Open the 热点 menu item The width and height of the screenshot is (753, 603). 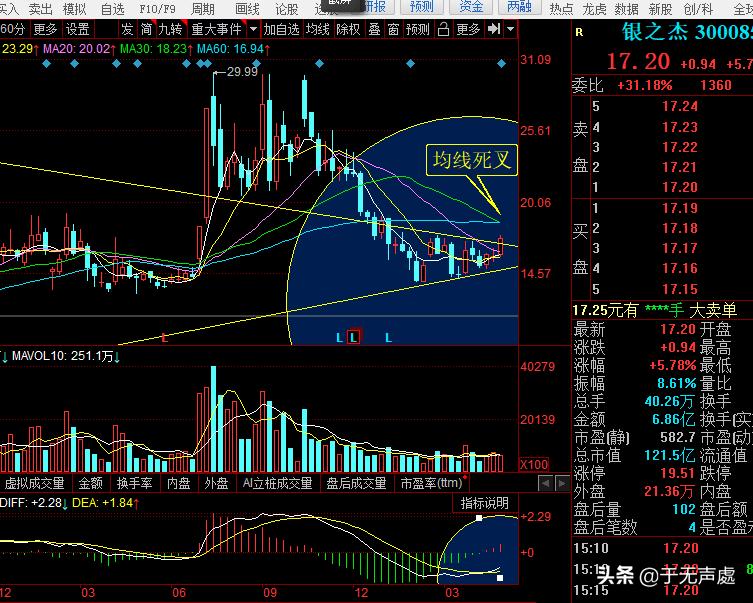[x=561, y=9]
